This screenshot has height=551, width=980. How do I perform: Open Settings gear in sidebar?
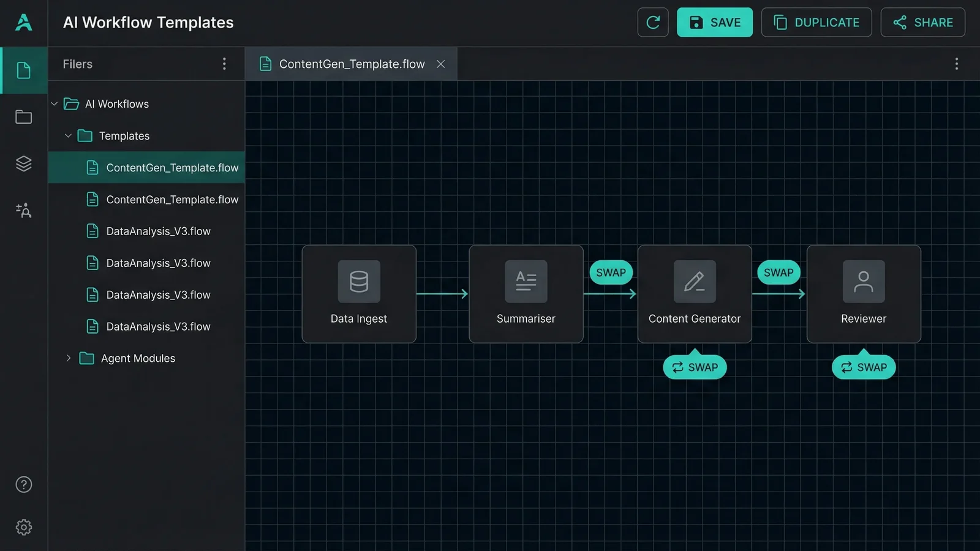(x=23, y=527)
